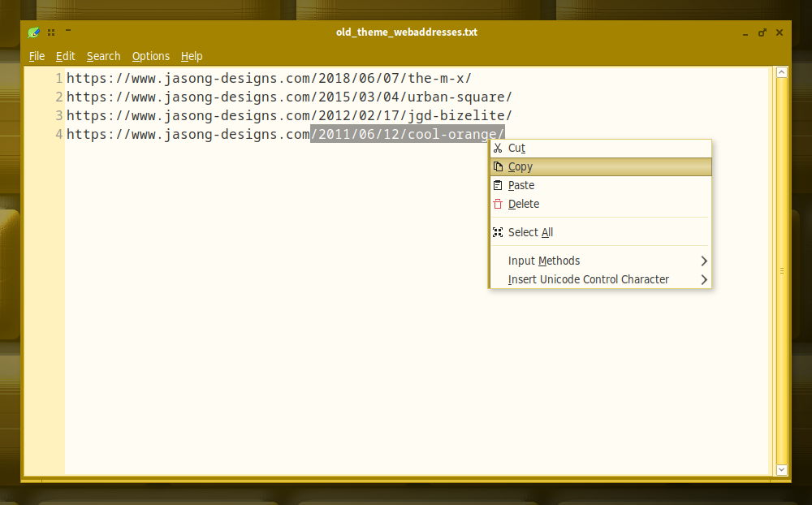Viewport: 812px width, 505px height.
Task: Click the old_theme_webaddresses.txt window title
Action: pyautogui.click(x=407, y=32)
